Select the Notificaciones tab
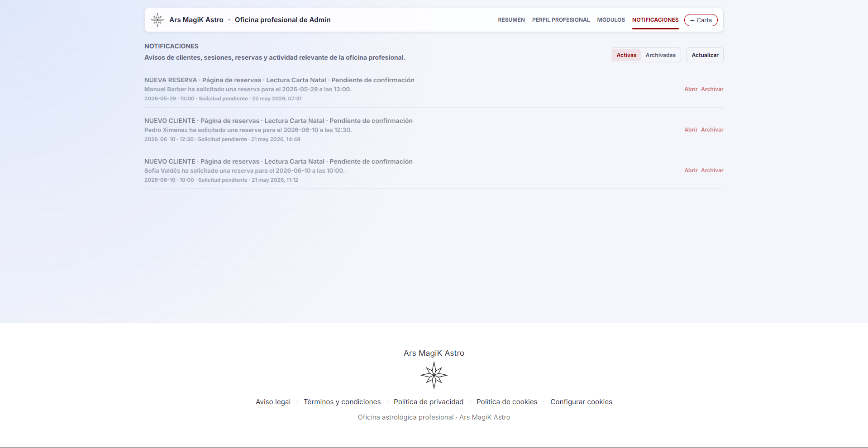868x448 pixels. point(655,20)
